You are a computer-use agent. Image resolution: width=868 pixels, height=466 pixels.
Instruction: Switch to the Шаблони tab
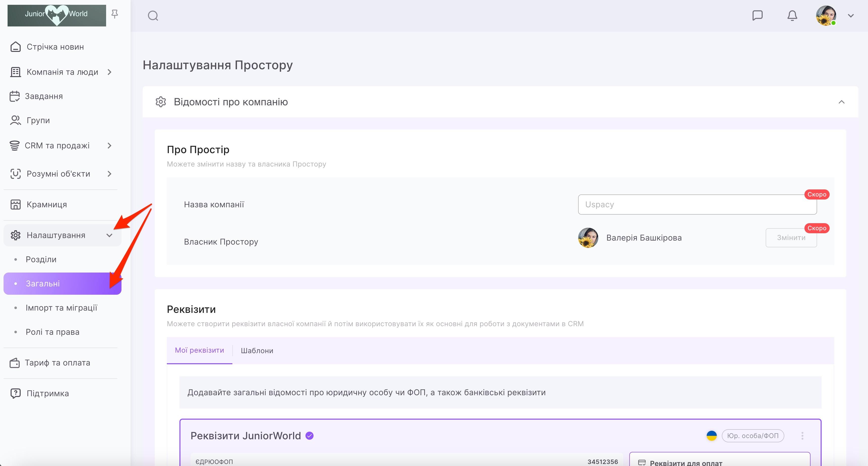tap(257, 351)
